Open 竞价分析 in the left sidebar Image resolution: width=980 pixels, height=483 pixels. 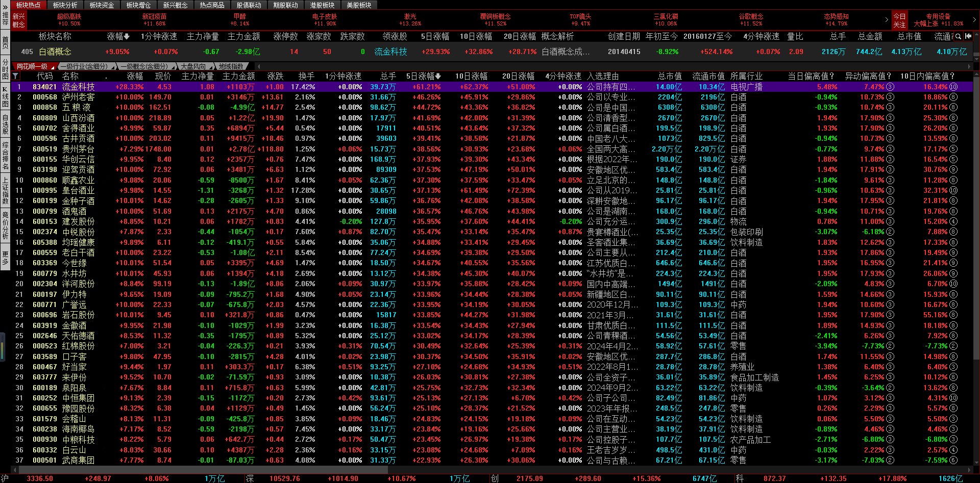(x=5, y=225)
